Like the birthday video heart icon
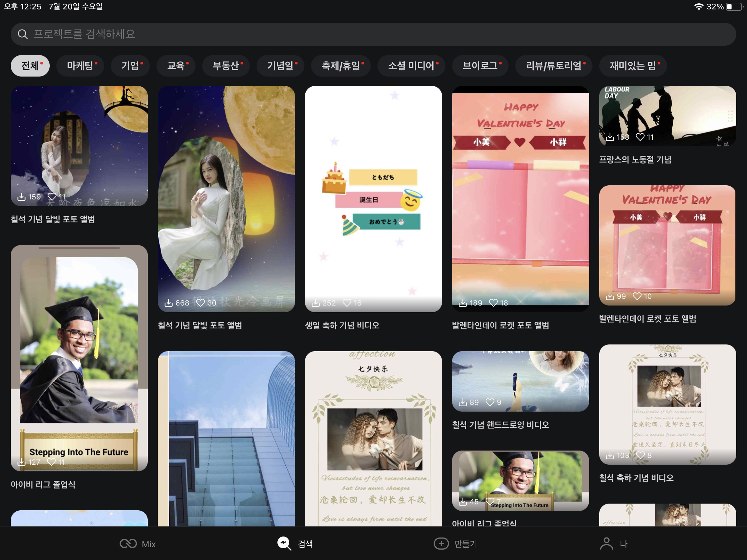Viewport: 747px width, 560px height. click(347, 303)
